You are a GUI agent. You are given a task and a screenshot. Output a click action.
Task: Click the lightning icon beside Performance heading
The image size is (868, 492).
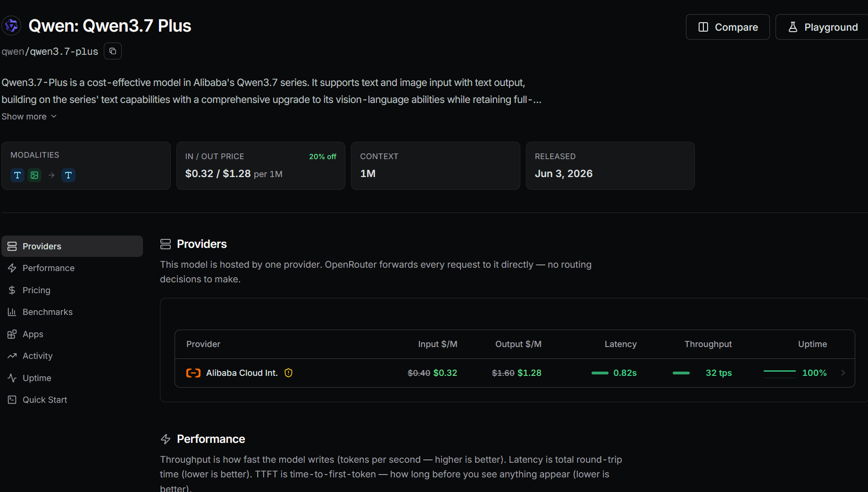click(166, 439)
